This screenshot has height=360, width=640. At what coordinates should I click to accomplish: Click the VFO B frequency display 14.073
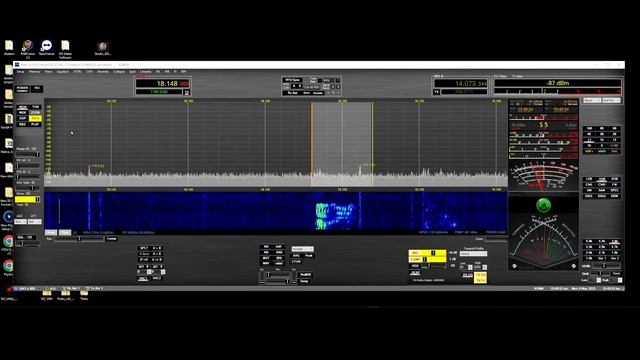461,83
